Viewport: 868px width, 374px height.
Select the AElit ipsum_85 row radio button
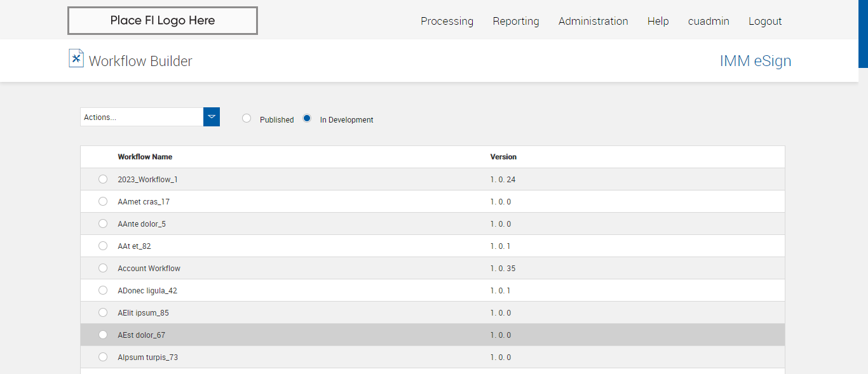click(103, 312)
